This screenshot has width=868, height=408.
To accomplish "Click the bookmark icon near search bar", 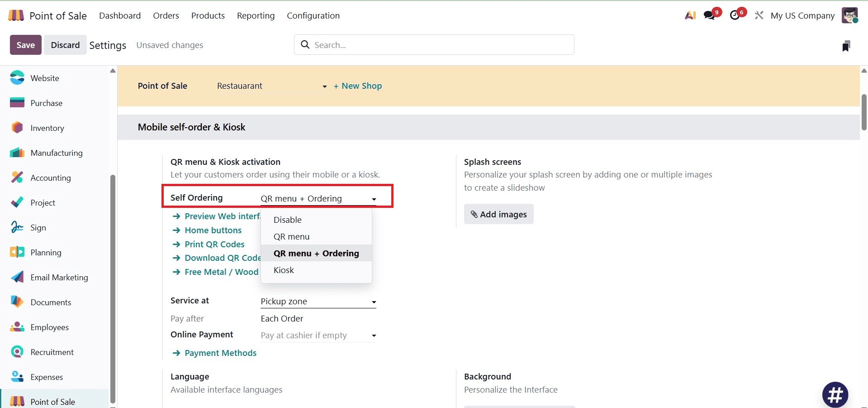I will click(x=846, y=45).
